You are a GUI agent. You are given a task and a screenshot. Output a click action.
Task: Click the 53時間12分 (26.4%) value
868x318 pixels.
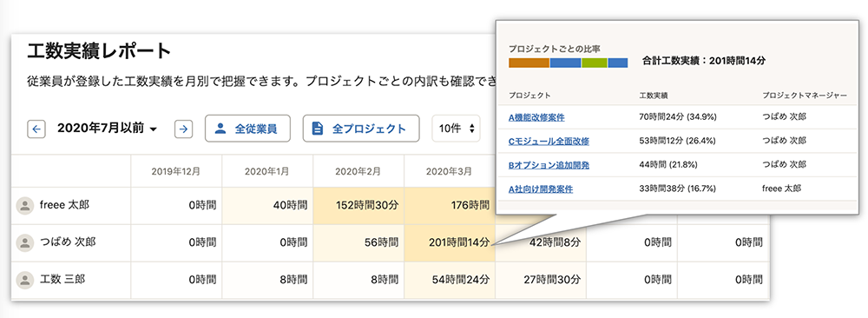click(678, 142)
